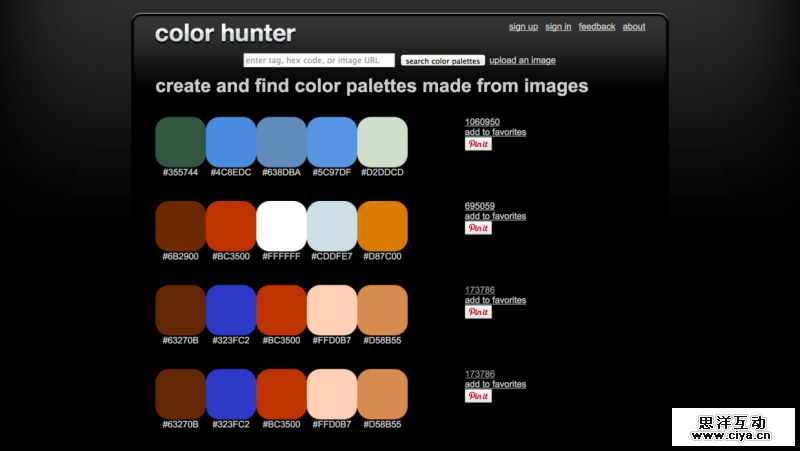Open the about link
The height and width of the screenshot is (451, 800).
point(634,27)
